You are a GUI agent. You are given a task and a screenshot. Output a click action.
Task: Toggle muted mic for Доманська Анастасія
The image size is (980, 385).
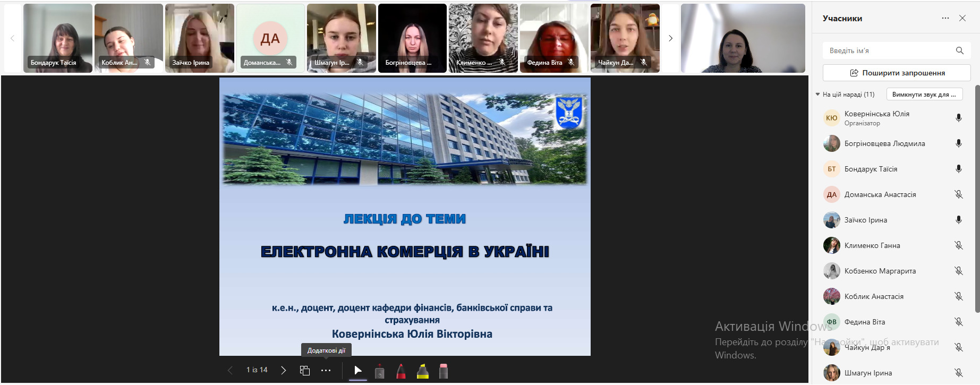click(958, 194)
